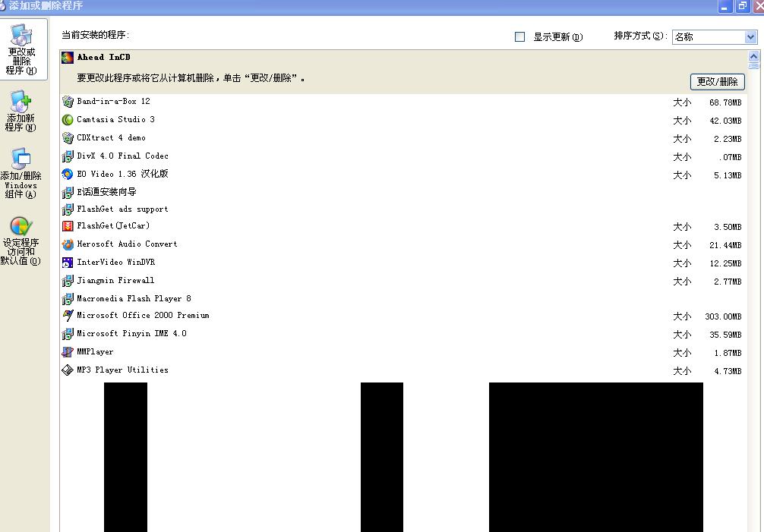Click the 68.78MB size value
Image resolution: width=764 pixels, height=532 pixels.
(x=725, y=102)
